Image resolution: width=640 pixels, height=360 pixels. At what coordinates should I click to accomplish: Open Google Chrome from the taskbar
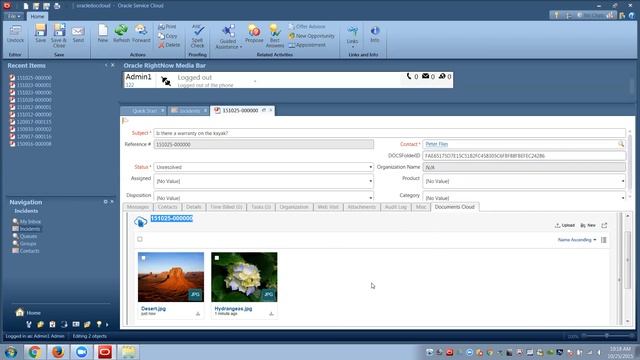click(x=35, y=352)
